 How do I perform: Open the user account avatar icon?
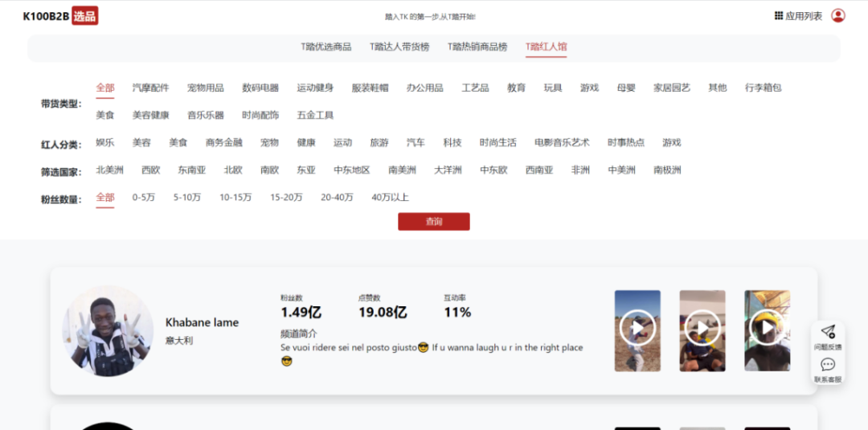click(838, 15)
